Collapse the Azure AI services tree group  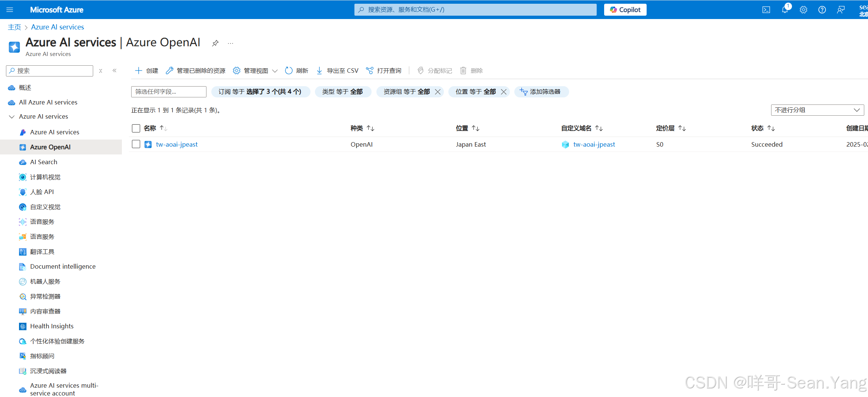[x=12, y=117]
